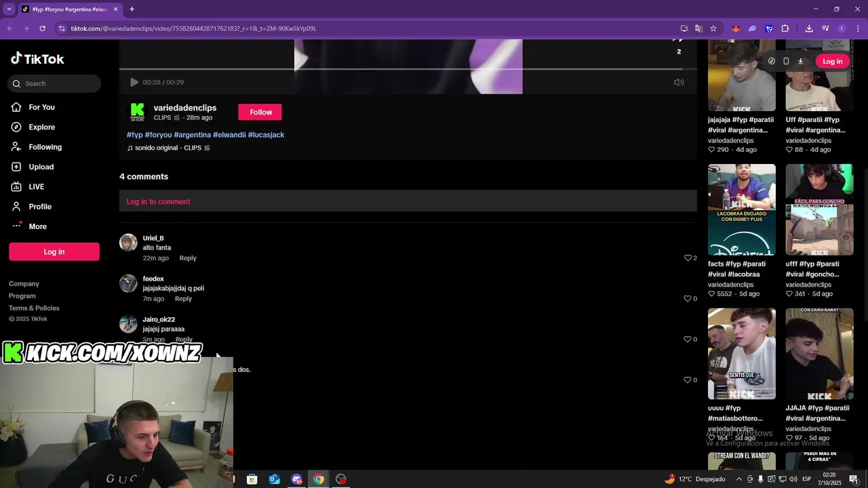Open the More options in the sidebar
The image size is (868, 488).
[x=37, y=226]
